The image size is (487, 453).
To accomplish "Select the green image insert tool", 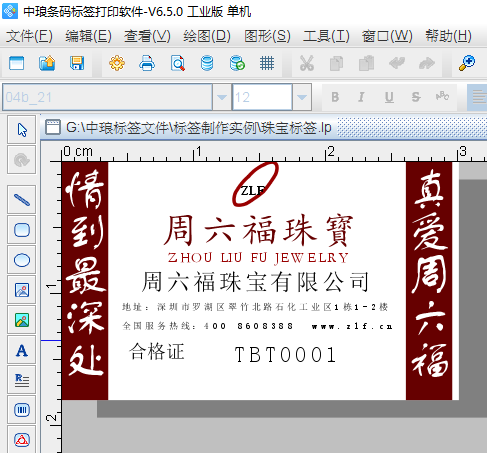I will (22, 320).
